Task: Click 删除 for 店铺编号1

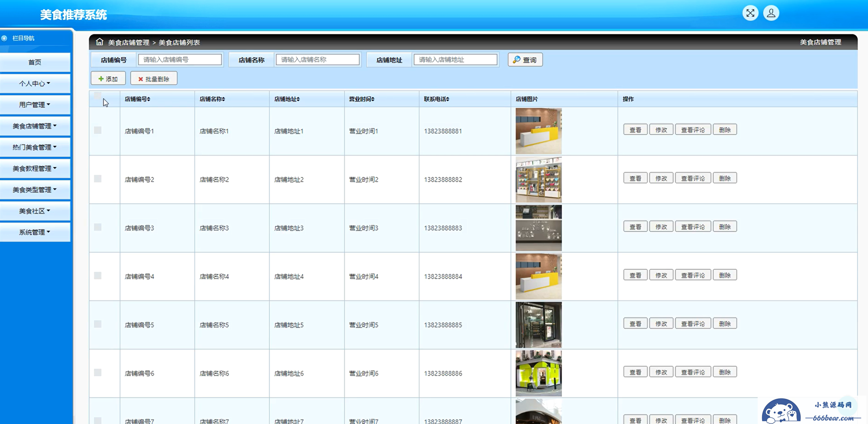Action: tap(725, 130)
